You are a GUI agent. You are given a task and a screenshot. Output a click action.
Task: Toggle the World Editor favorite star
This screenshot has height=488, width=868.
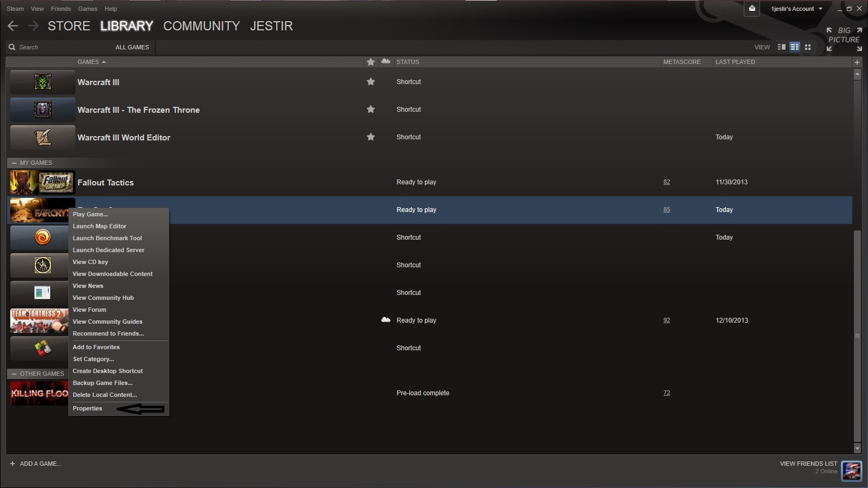(371, 137)
